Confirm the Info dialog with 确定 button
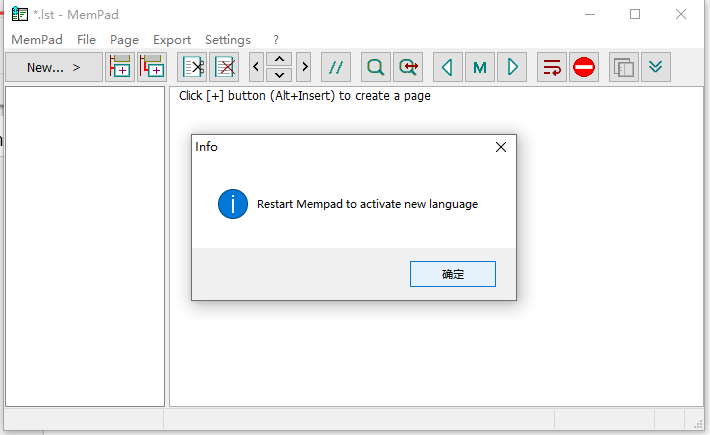Image resolution: width=710 pixels, height=435 pixels. [453, 274]
